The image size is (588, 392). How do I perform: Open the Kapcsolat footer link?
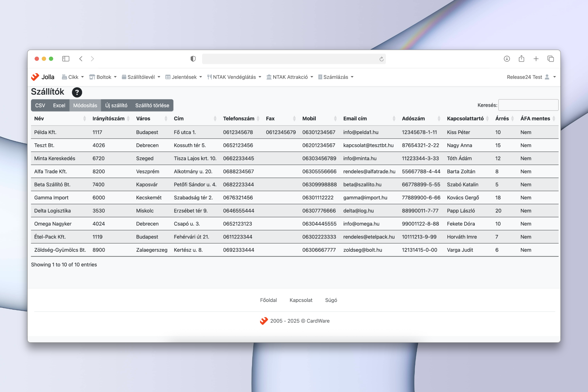coord(301,300)
